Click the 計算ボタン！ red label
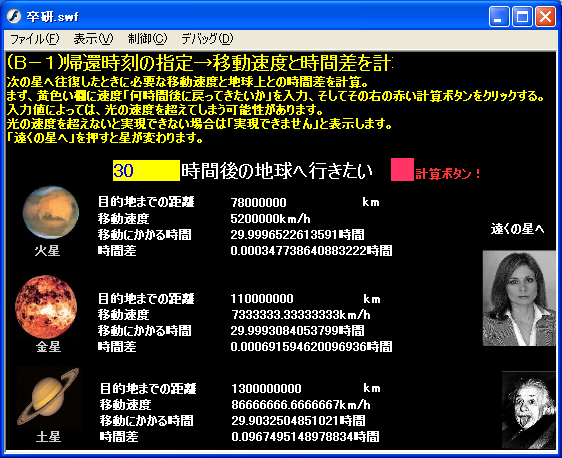 [448, 174]
